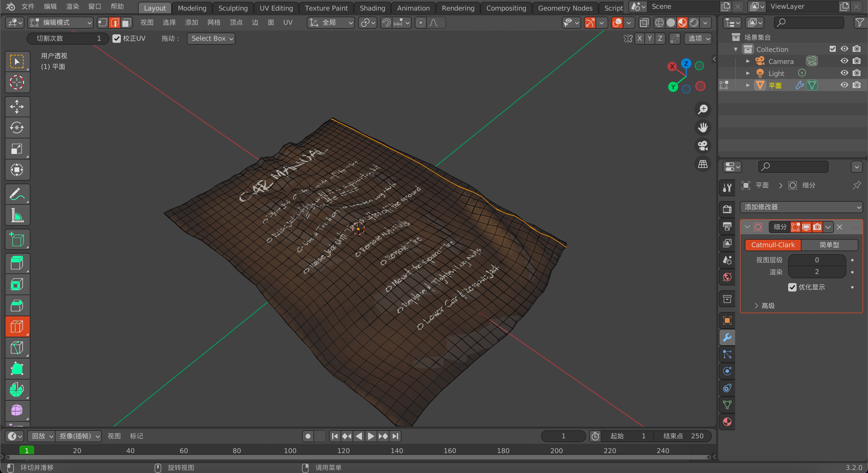The height and width of the screenshot is (473, 868).
Task: Switch to vertex select mode
Action: (103, 23)
